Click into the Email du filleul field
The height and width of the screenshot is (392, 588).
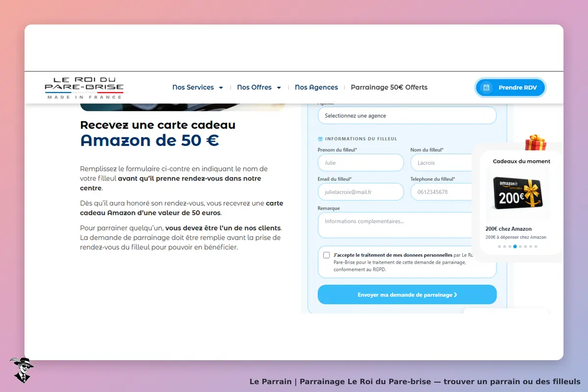point(361,192)
